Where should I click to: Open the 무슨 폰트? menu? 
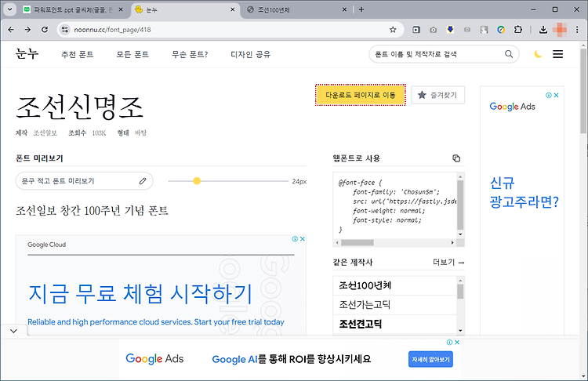click(190, 54)
